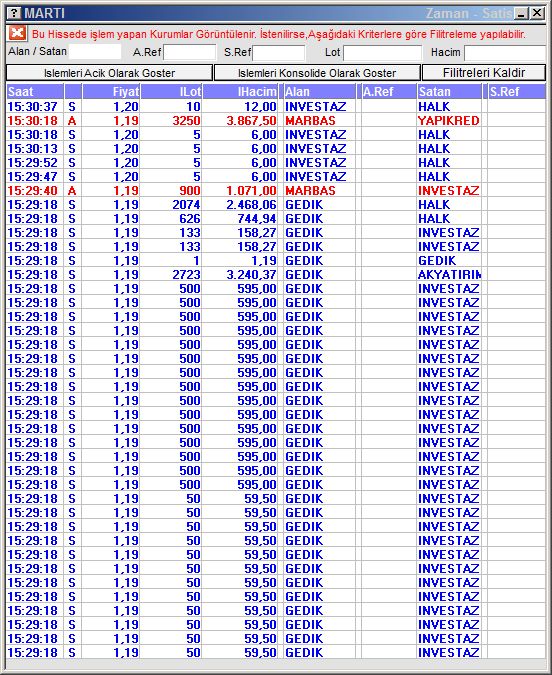Click Islemleri Konsolide Olarak Goster button
Viewport: 552px width, 675px height.
(x=317, y=73)
